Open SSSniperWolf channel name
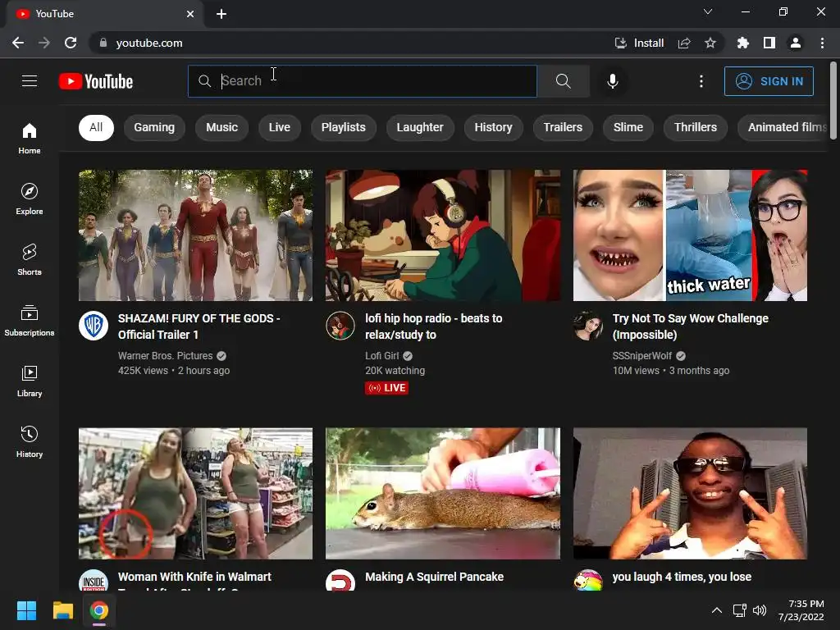 [641, 356]
